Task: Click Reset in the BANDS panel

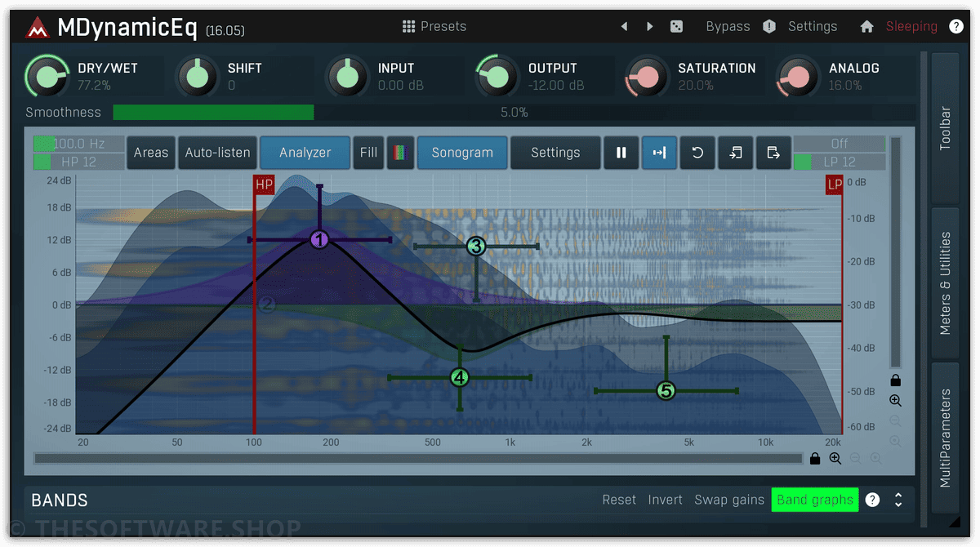Action: click(619, 500)
